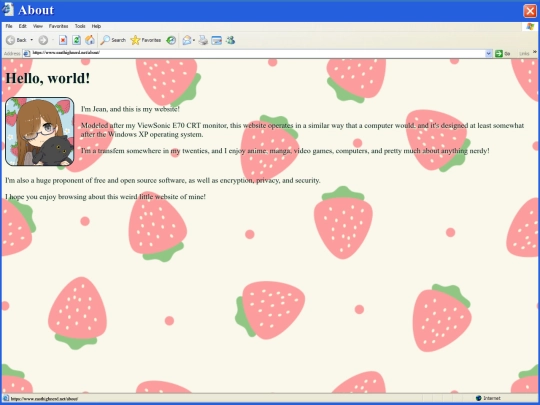
Task: Open the File menu
Action: click(9, 26)
